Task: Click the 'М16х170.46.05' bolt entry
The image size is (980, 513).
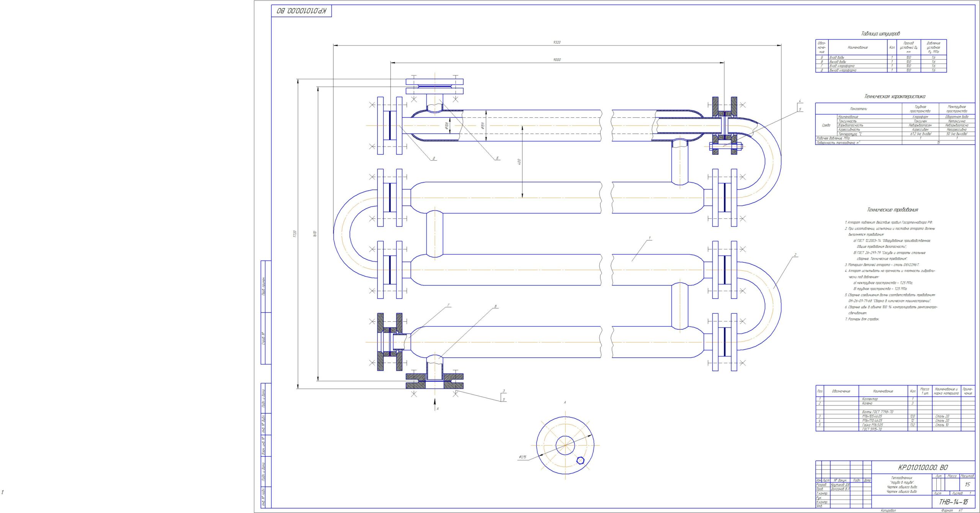Action: pyautogui.click(x=872, y=420)
